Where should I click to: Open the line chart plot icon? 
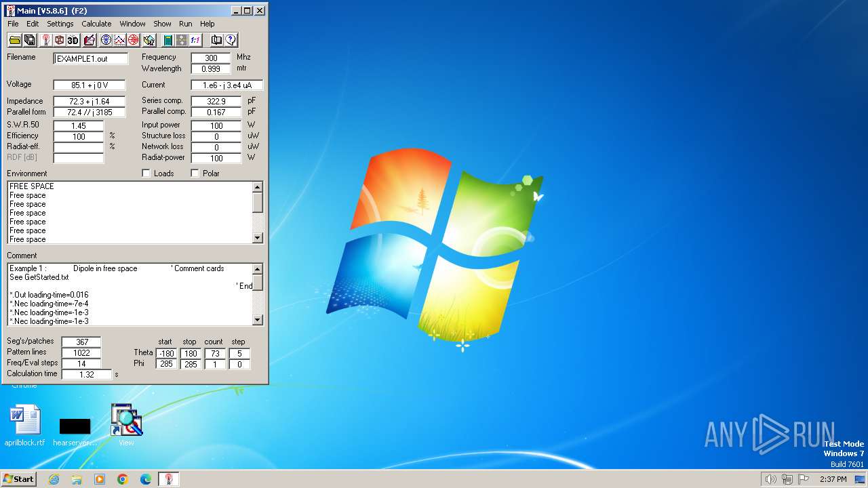click(119, 40)
